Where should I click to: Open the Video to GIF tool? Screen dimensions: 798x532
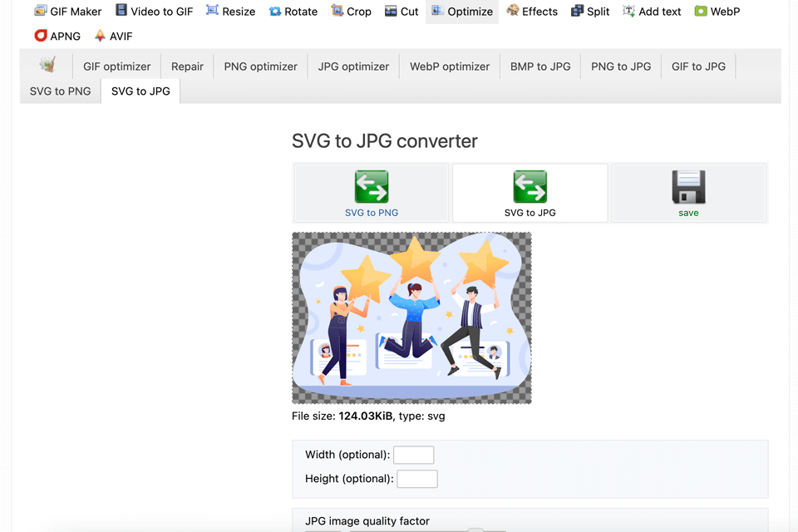point(155,11)
